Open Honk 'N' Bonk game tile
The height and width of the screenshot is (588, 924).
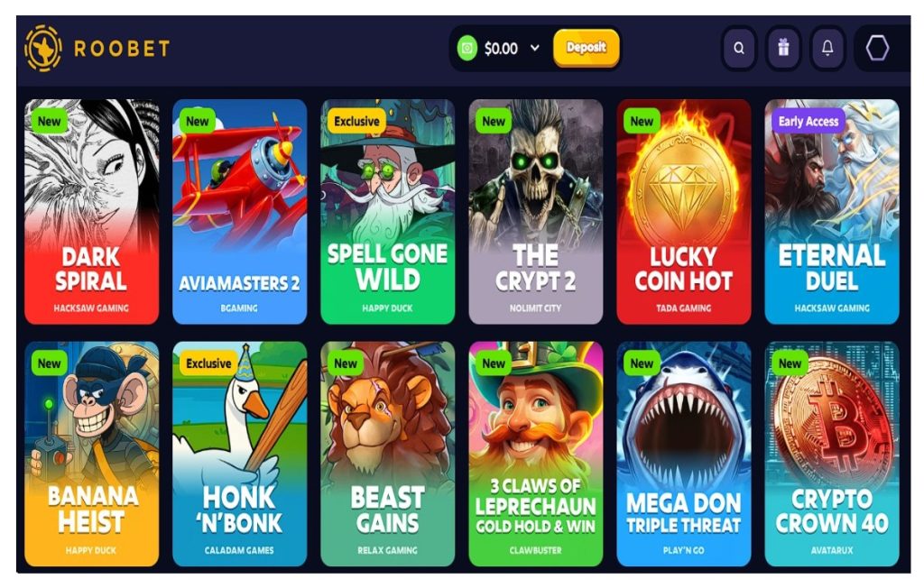coord(239,454)
